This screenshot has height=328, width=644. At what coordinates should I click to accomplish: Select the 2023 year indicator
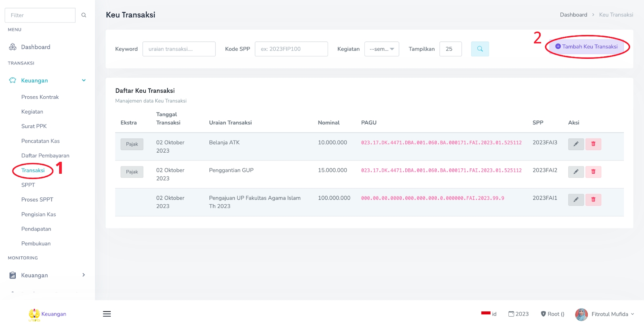click(x=518, y=314)
